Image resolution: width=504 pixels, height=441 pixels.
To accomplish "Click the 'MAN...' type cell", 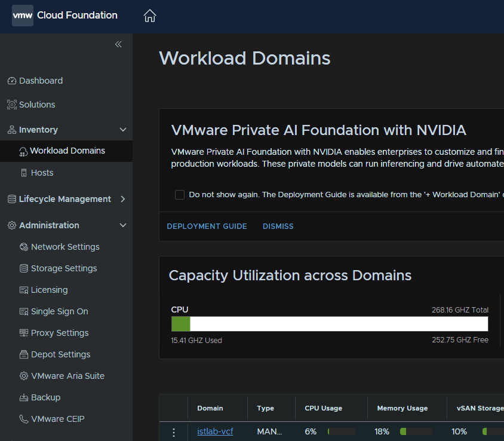I will click(269, 431).
